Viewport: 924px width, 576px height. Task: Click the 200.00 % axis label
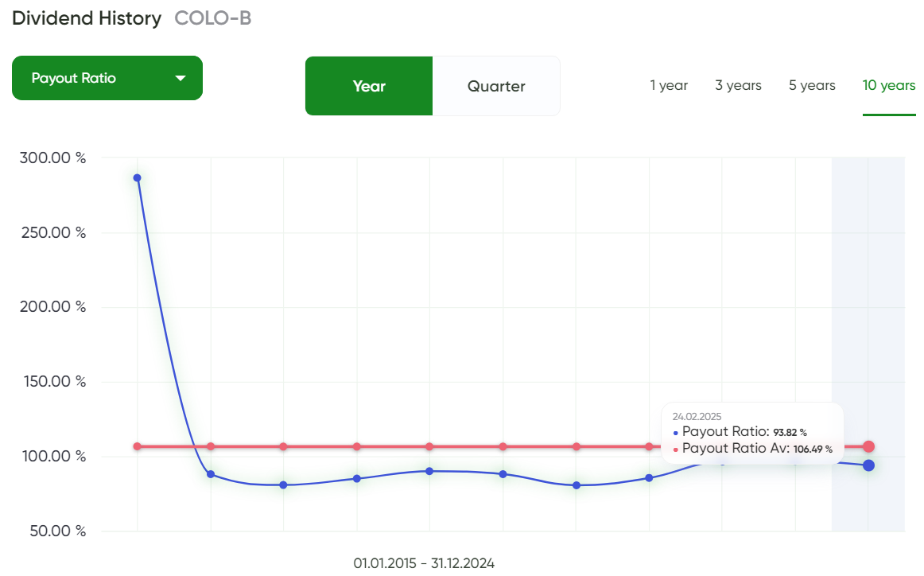tap(53, 307)
